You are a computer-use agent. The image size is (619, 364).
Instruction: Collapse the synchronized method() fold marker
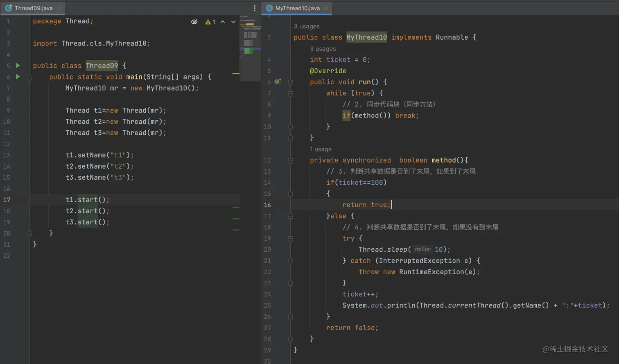(291, 161)
